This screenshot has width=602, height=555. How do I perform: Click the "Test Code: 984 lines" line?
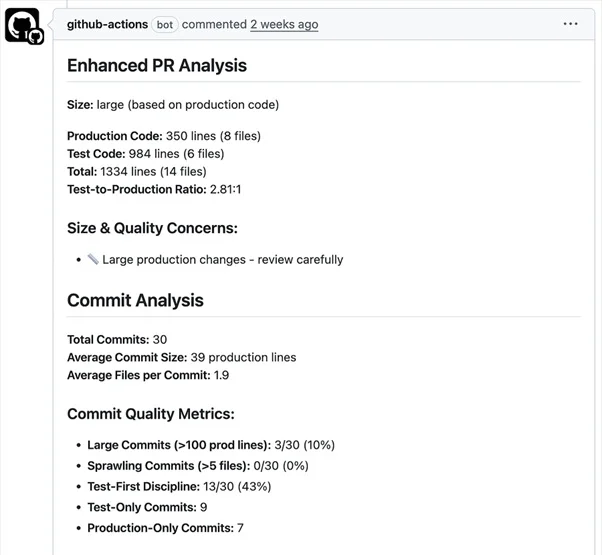[145, 154]
